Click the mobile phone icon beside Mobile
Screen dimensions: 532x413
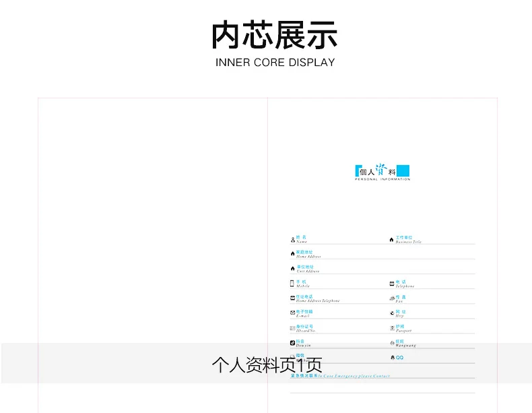click(292, 284)
